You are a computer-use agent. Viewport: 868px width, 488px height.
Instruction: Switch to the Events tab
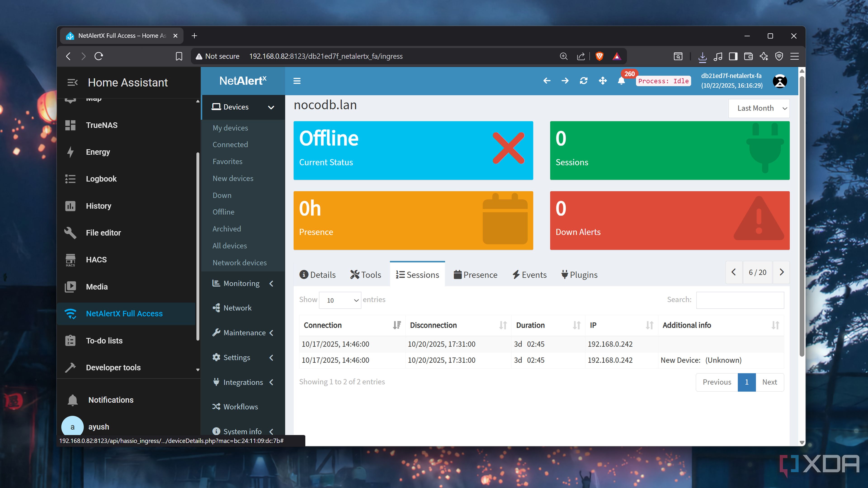530,275
